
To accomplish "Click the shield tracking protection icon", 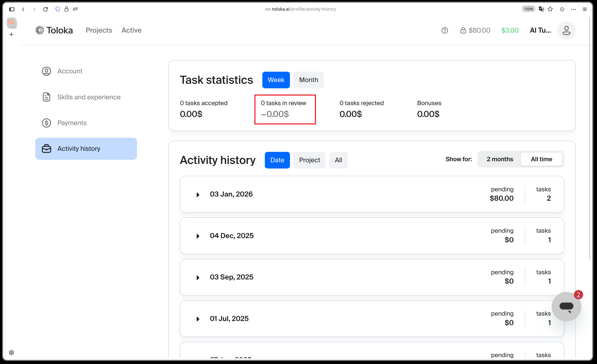I will pos(58,9).
